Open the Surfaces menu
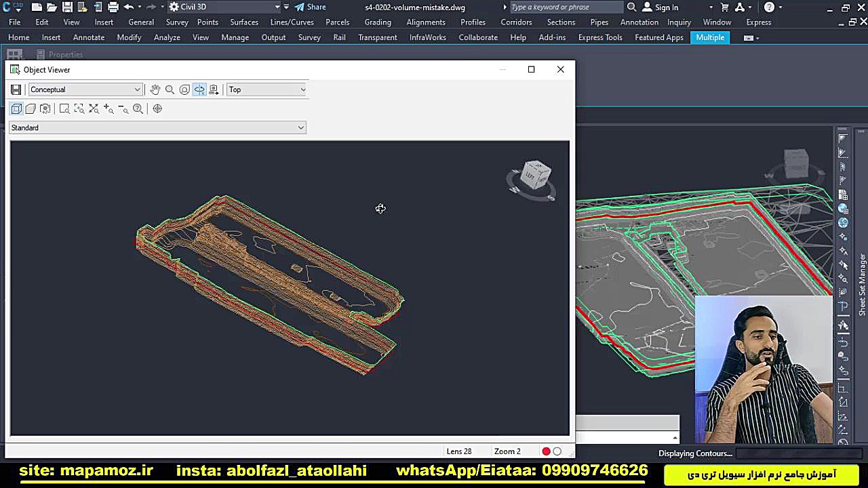This screenshot has height=488, width=868. pos(243,22)
